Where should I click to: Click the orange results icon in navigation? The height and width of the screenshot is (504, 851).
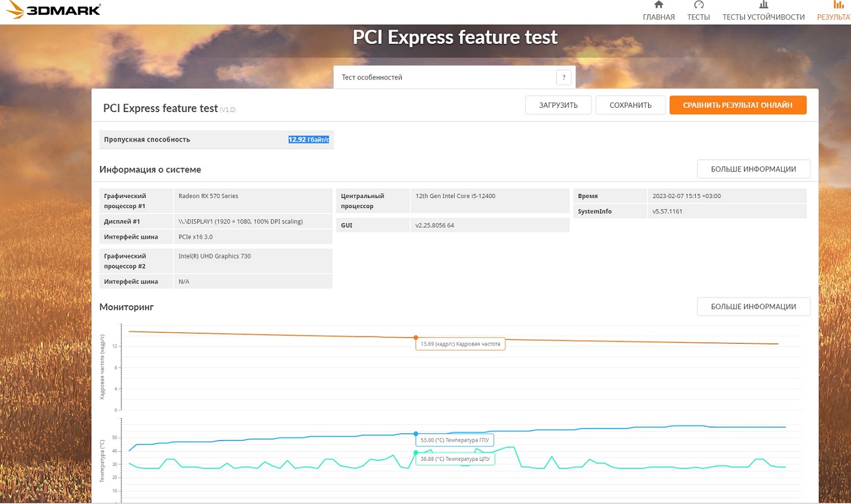point(838,5)
